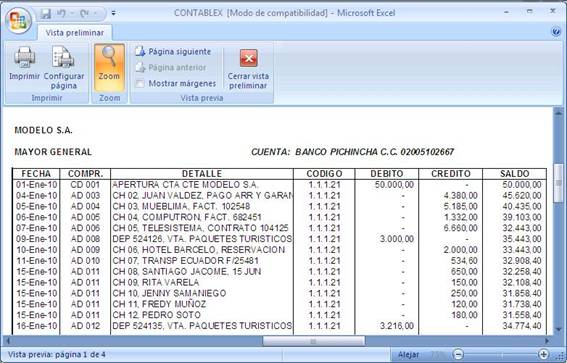This screenshot has width=567, height=363.
Task: Open Configurar página settings
Action: [x=64, y=67]
